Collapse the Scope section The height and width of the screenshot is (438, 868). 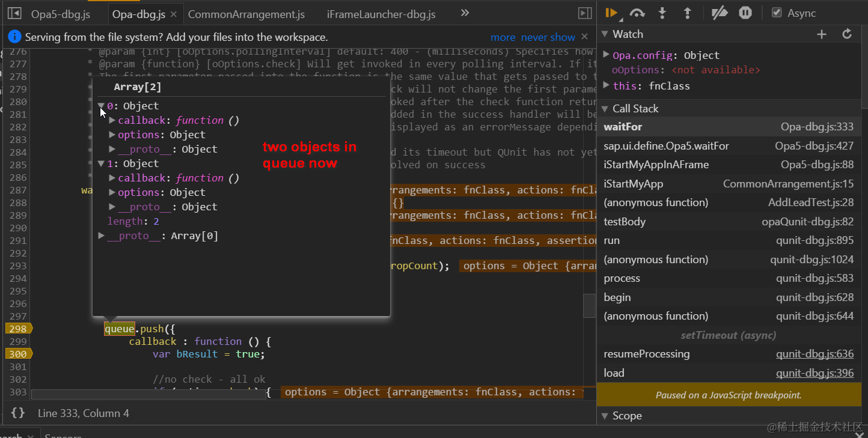click(x=605, y=416)
